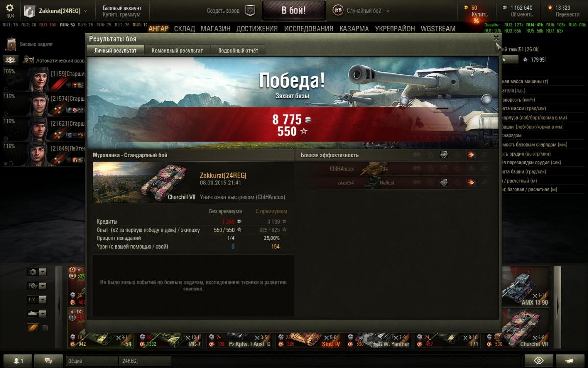The width and height of the screenshot is (588, 368).
Task: Click the carousel right scroll arrow
Action: (558, 303)
